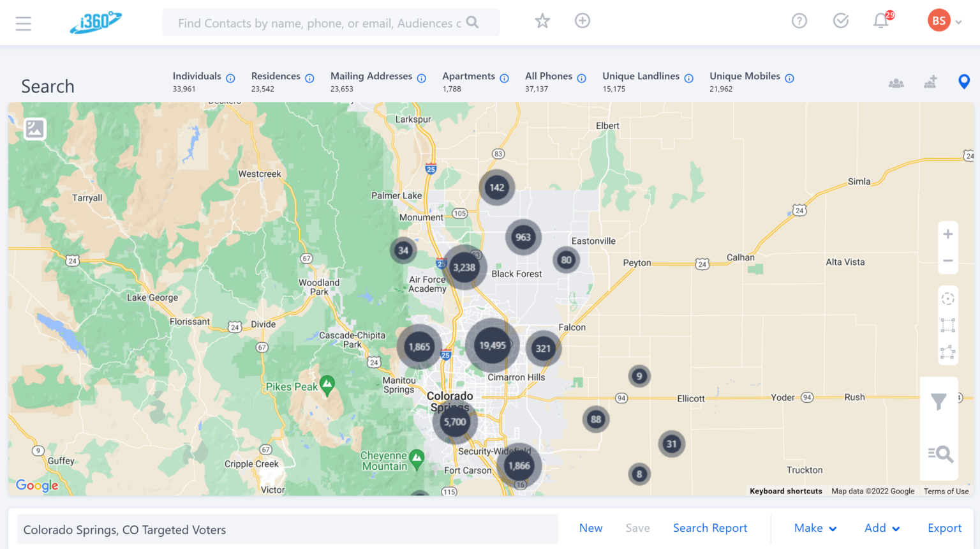The width and height of the screenshot is (980, 549).
Task: Open favorites with the star icon
Action: click(542, 21)
